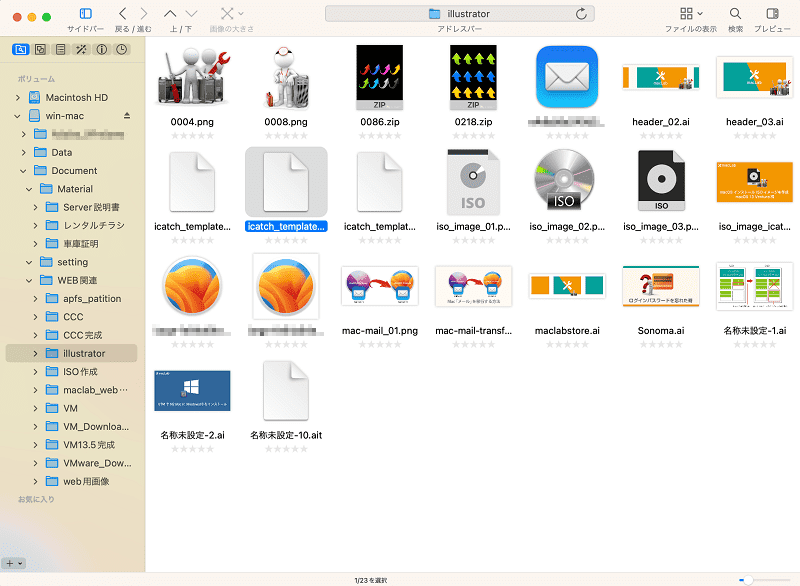
Task: Click the illustrator address bar
Action: pos(459,14)
